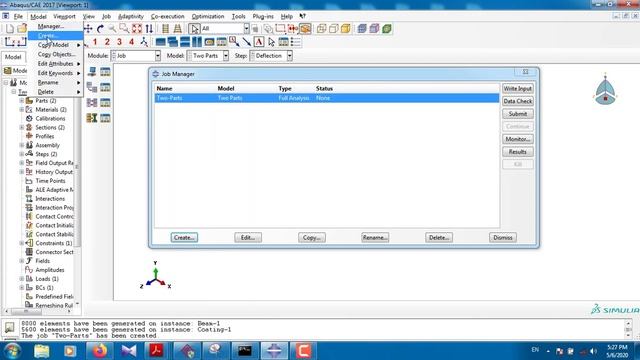Click the view triad compass in viewport
Screen dimensions: 640x360
605,92
